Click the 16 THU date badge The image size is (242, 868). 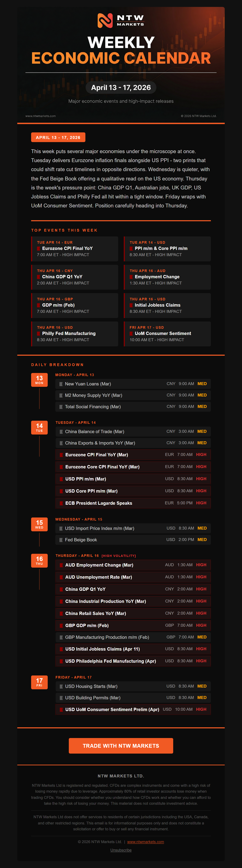[39, 561]
